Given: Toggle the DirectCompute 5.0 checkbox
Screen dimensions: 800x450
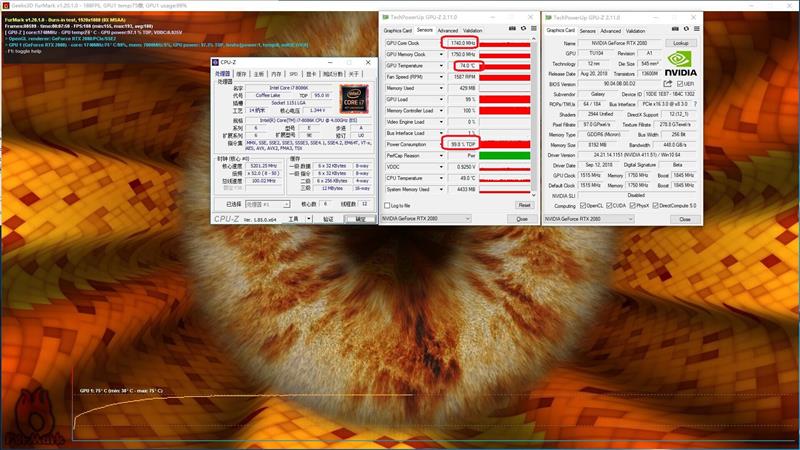Looking at the screenshot, I should tap(656, 206).
